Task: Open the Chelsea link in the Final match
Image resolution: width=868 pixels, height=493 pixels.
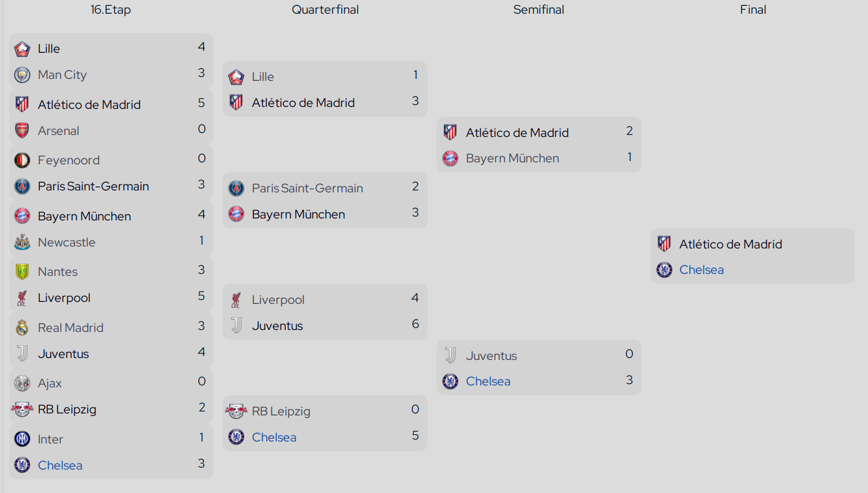Action: tap(702, 270)
